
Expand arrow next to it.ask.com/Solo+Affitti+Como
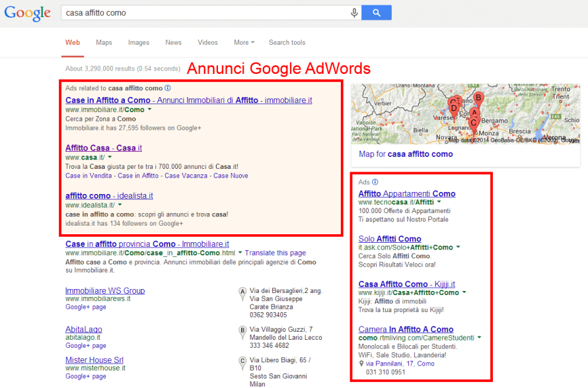[459, 247]
